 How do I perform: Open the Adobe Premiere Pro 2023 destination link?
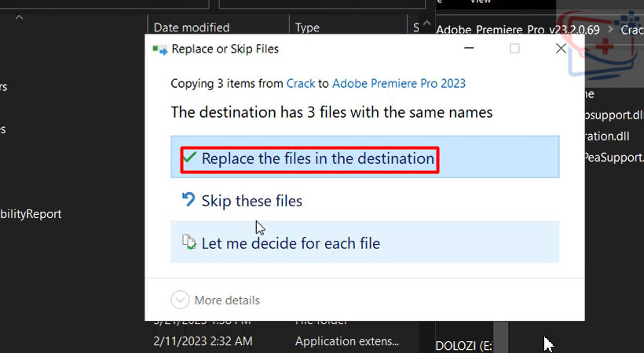click(399, 83)
